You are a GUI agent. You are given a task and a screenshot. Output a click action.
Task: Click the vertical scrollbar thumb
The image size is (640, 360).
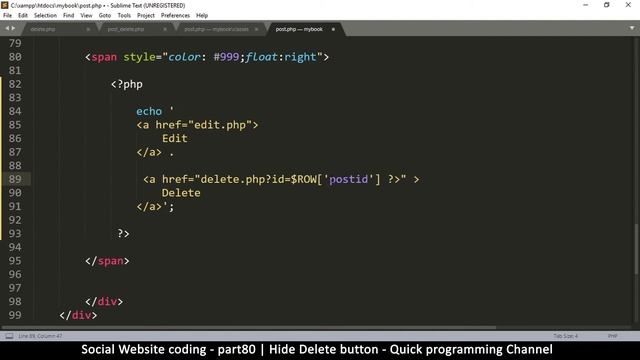click(x=637, y=249)
